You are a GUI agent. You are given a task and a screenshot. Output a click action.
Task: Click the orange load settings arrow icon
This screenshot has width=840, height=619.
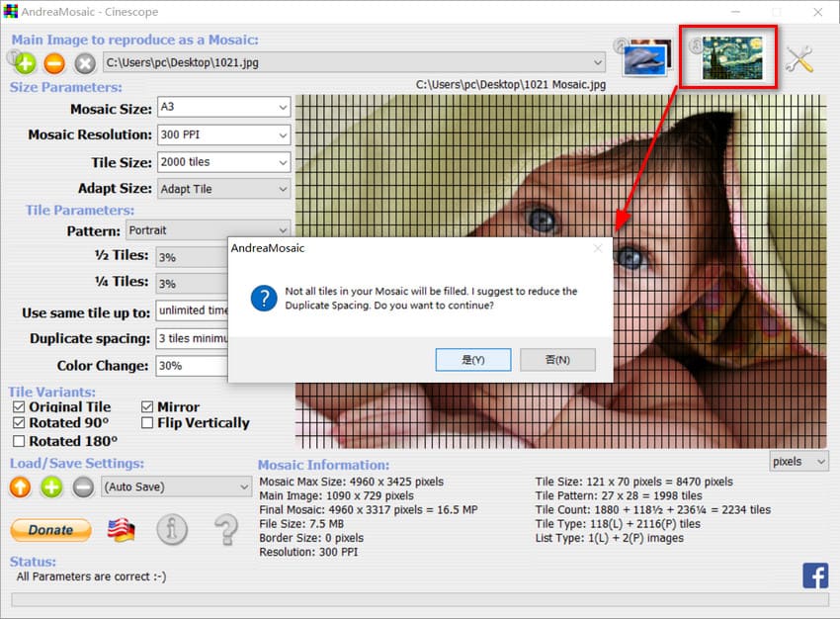pos(21,487)
